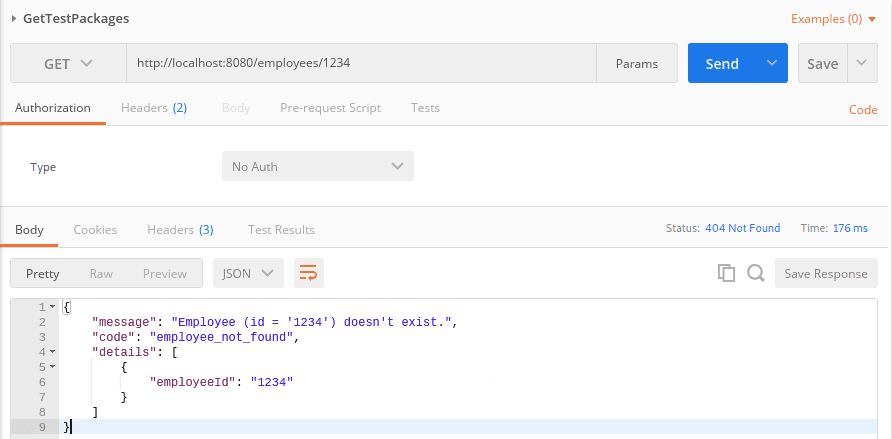Click the Save Response button
Screen dimensions: 892x439
click(x=825, y=274)
